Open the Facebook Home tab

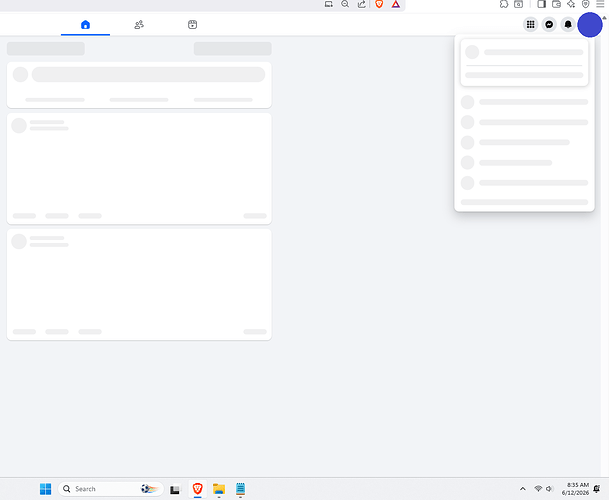[85, 24]
